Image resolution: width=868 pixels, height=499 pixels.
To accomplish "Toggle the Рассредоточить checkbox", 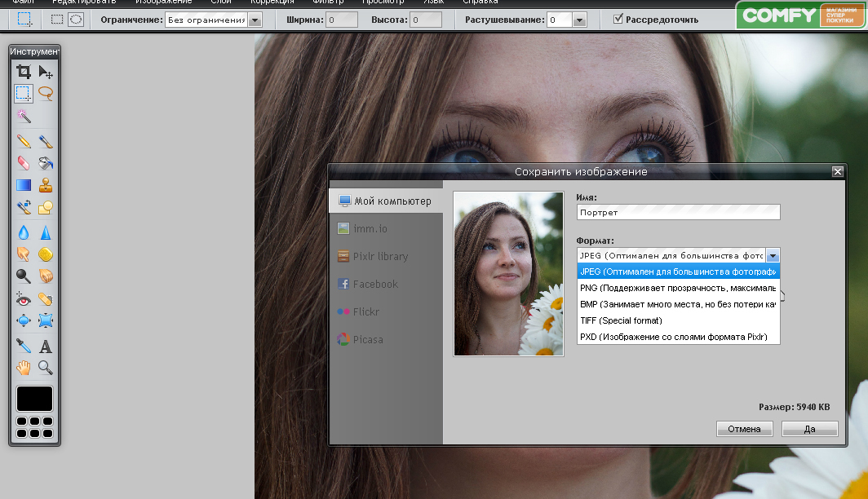I will coord(618,19).
